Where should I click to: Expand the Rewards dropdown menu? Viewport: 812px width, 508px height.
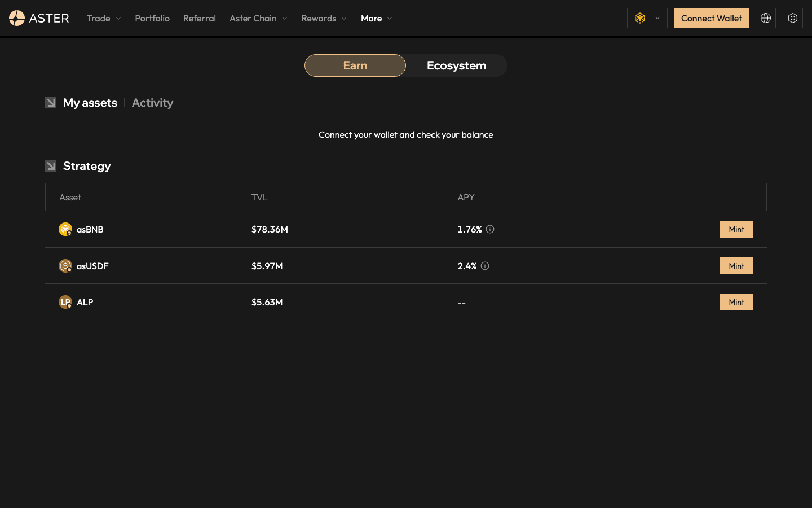(x=324, y=18)
